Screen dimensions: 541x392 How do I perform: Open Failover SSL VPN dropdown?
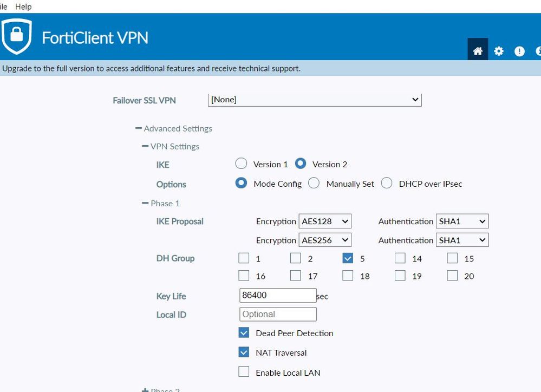coord(314,100)
